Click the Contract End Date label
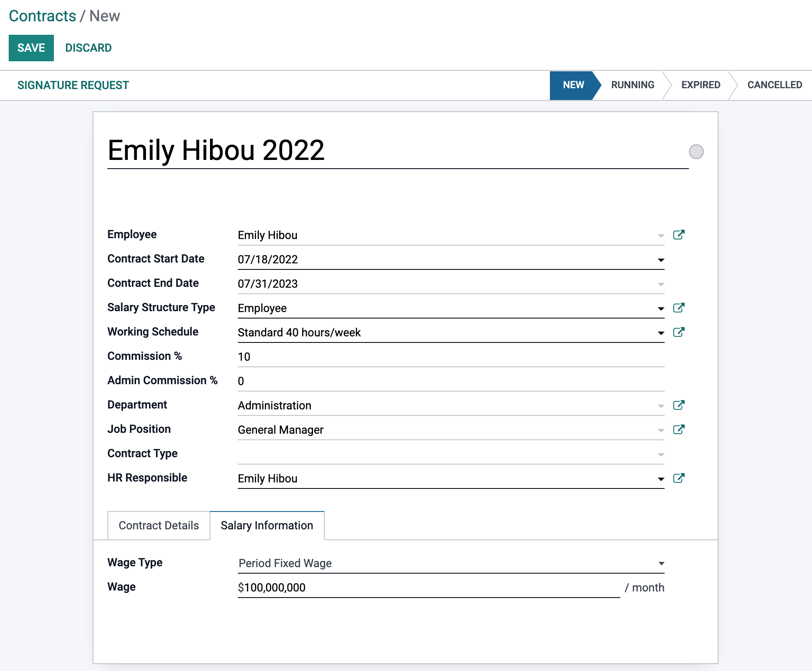The width and height of the screenshot is (812, 671). pos(153,283)
